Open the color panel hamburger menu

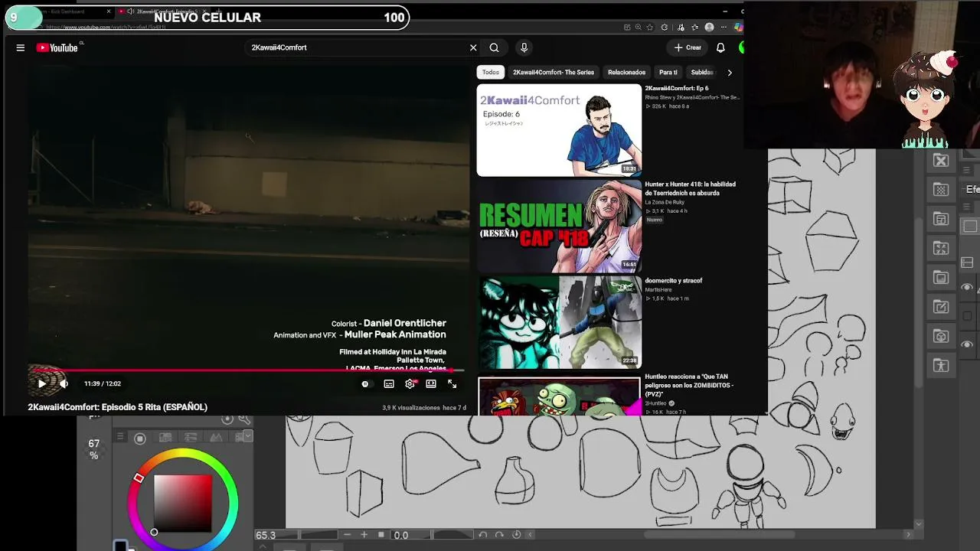(x=120, y=437)
